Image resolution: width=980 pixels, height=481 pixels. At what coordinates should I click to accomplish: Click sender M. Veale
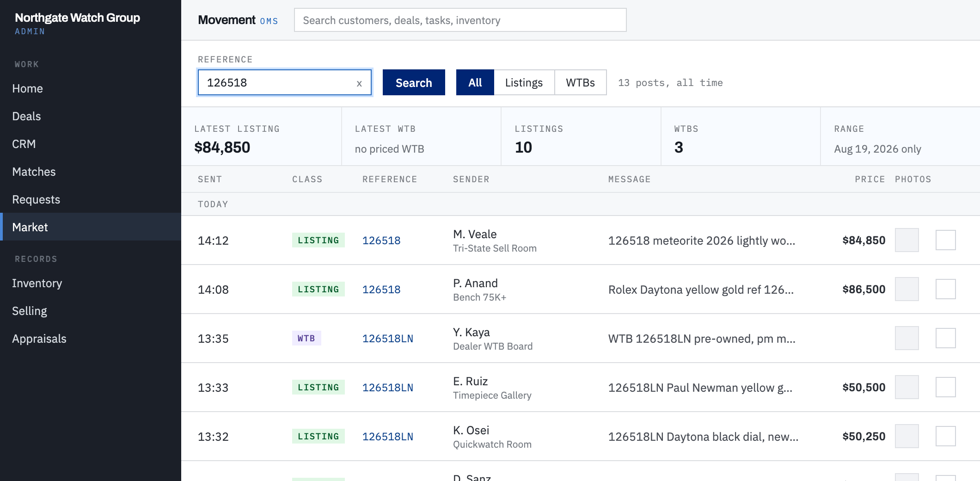(475, 234)
